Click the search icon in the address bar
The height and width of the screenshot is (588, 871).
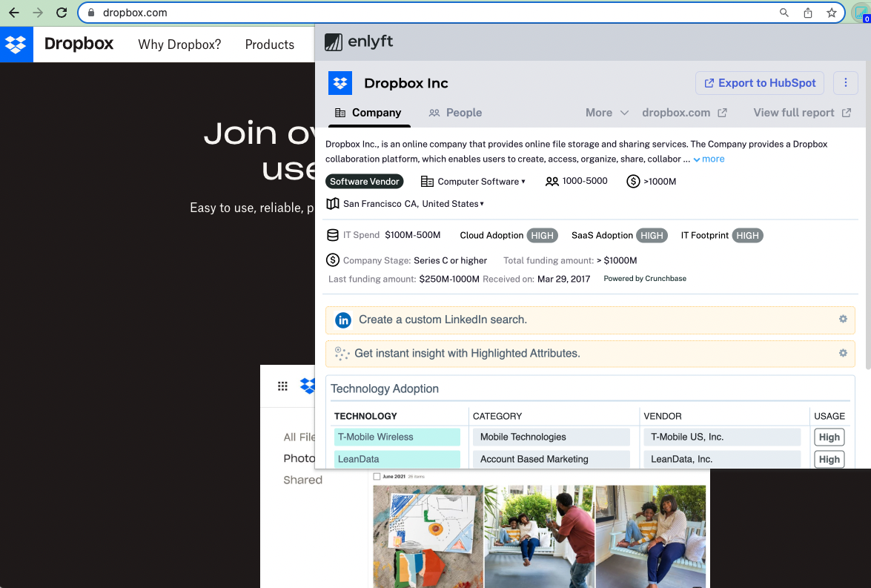(x=784, y=12)
